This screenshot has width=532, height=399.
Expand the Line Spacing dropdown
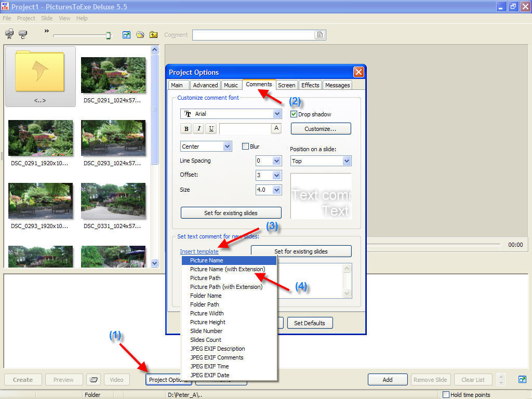pyautogui.click(x=276, y=161)
